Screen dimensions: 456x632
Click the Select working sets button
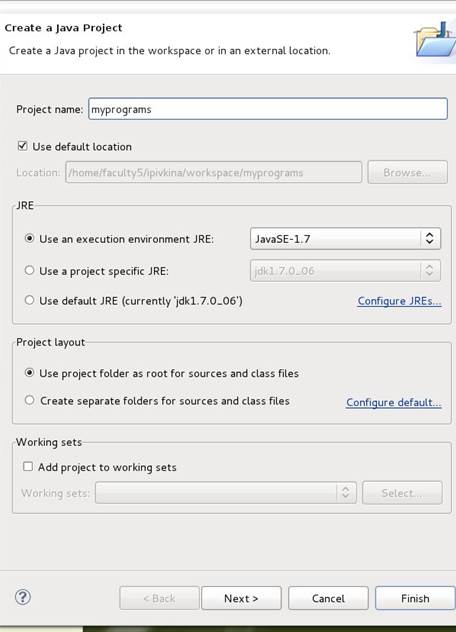tap(402, 493)
